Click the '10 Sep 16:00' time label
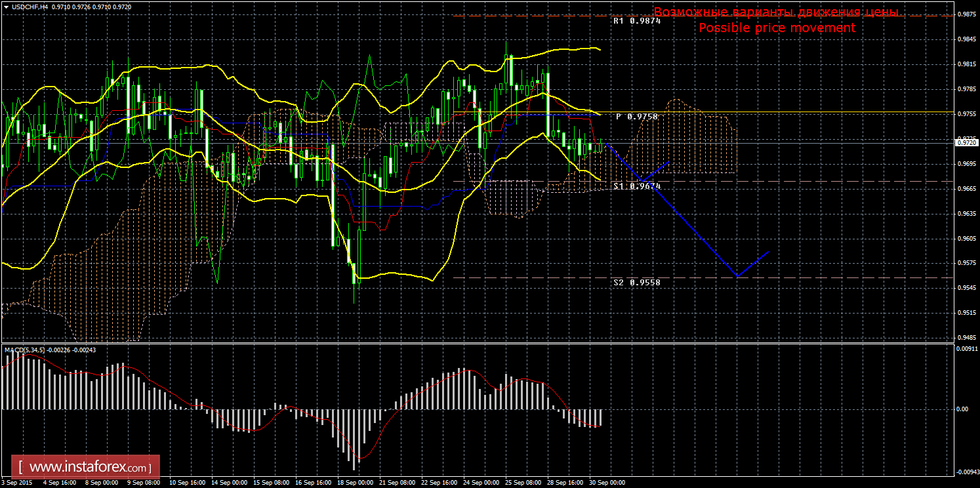 pos(186,482)
